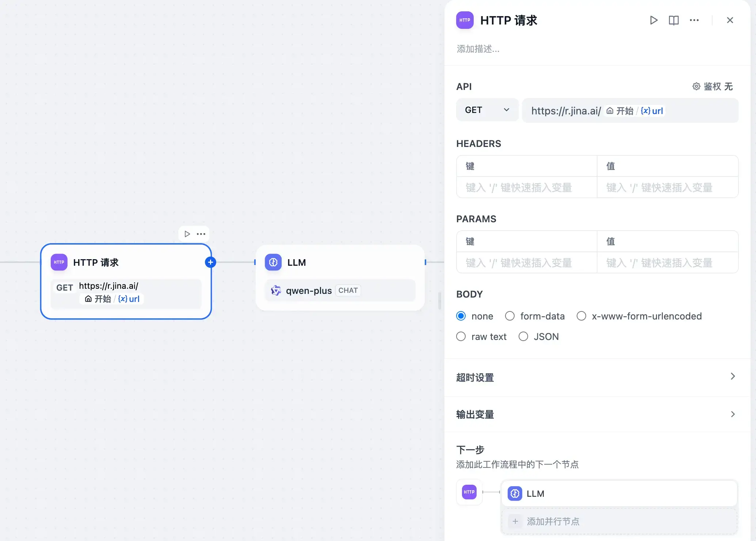
Task: Click https://r.jina.ai/ text in canvas node
Action: [108, 286]
